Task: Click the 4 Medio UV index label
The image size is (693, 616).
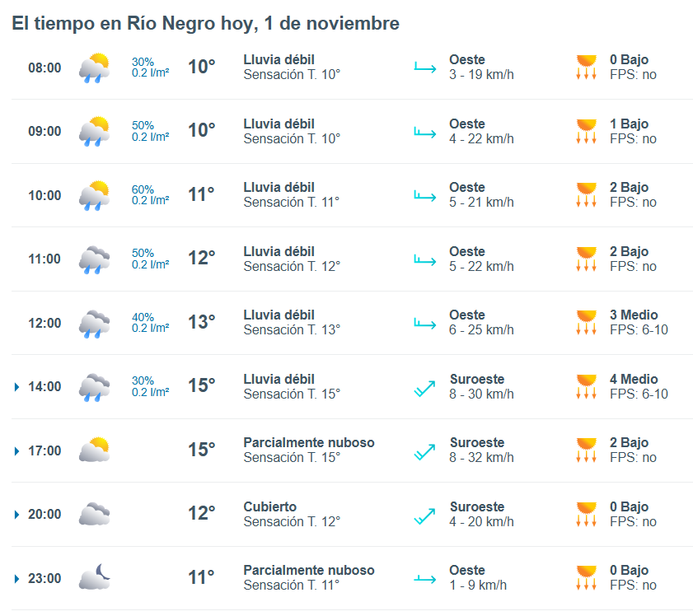Action: (x=634, y=380)
